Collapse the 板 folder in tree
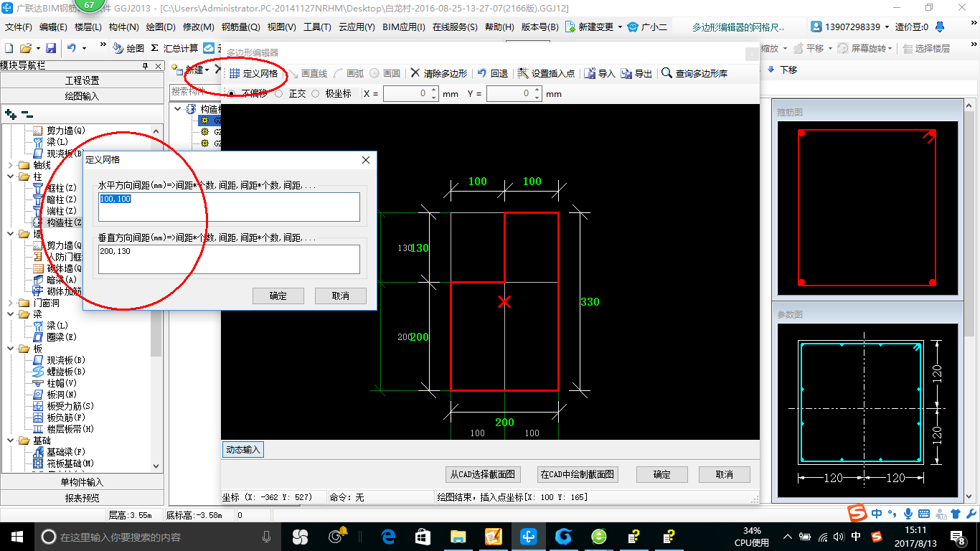 pyautogui.click(x=10, y=349)
